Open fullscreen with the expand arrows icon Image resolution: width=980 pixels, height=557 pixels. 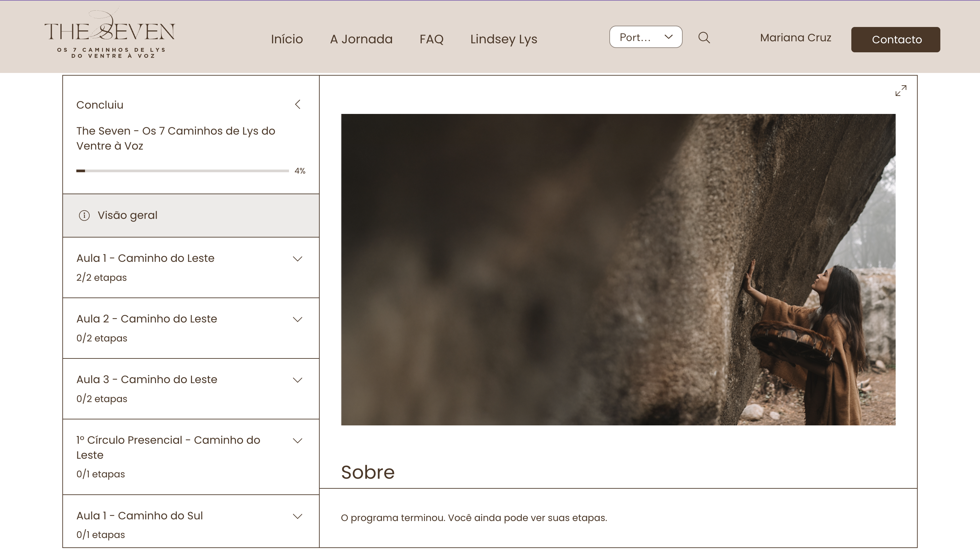pyautogui.click(x=901, y=91)
